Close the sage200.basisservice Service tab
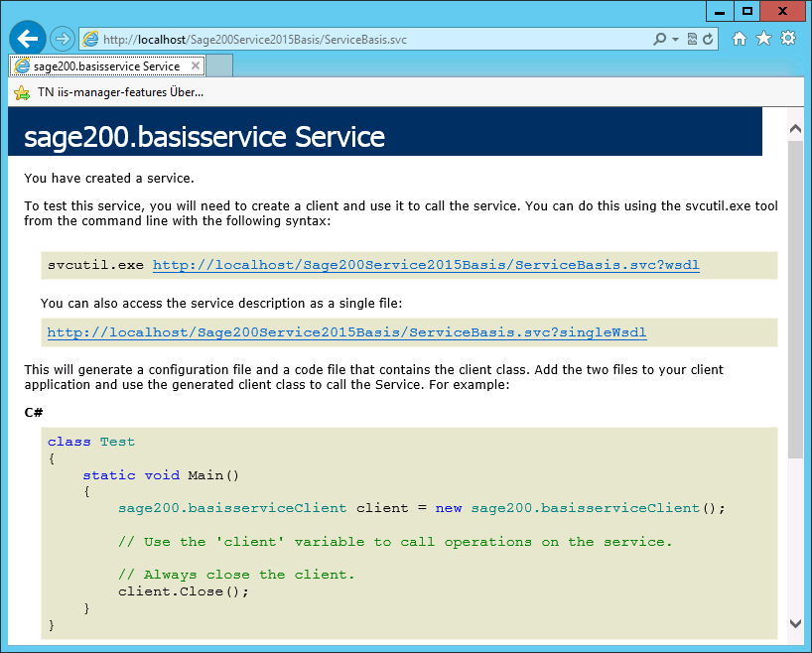 pyautogui.click(x=196, y=65)
